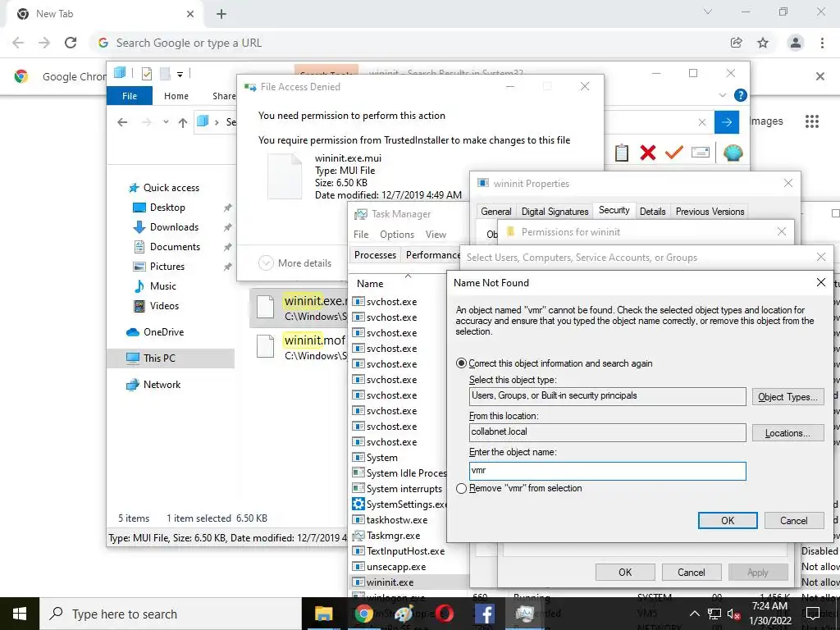Click the object name input field

(608, 470)
